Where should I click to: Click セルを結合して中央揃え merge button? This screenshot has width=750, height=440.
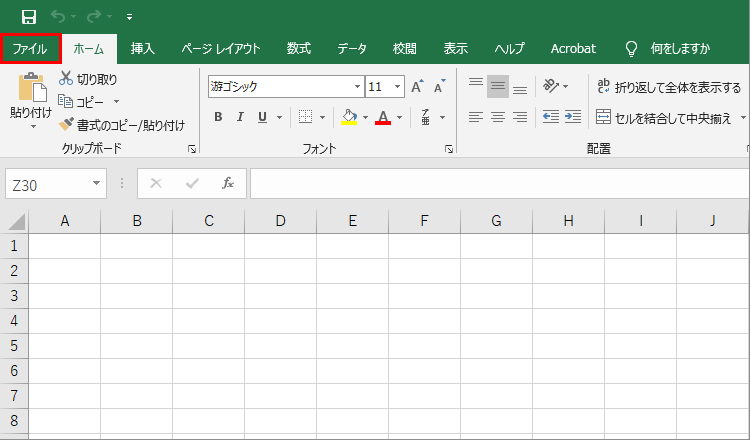[664, 118]
